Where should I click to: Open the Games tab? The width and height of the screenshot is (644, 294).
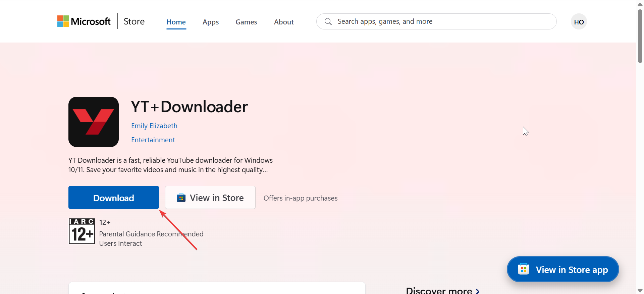(x=246, y=22)
